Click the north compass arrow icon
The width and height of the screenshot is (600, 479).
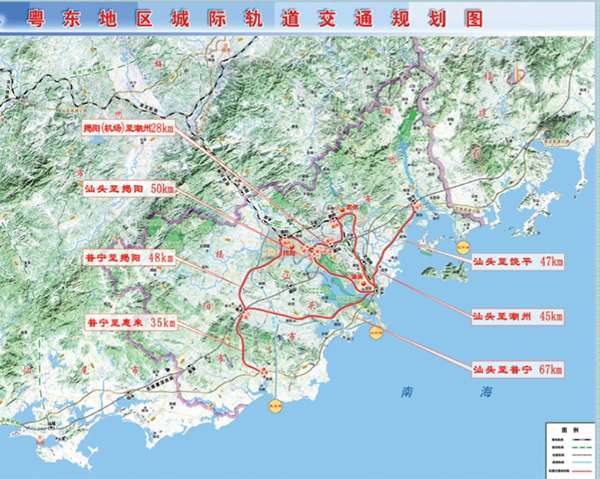tap(516, 75)
